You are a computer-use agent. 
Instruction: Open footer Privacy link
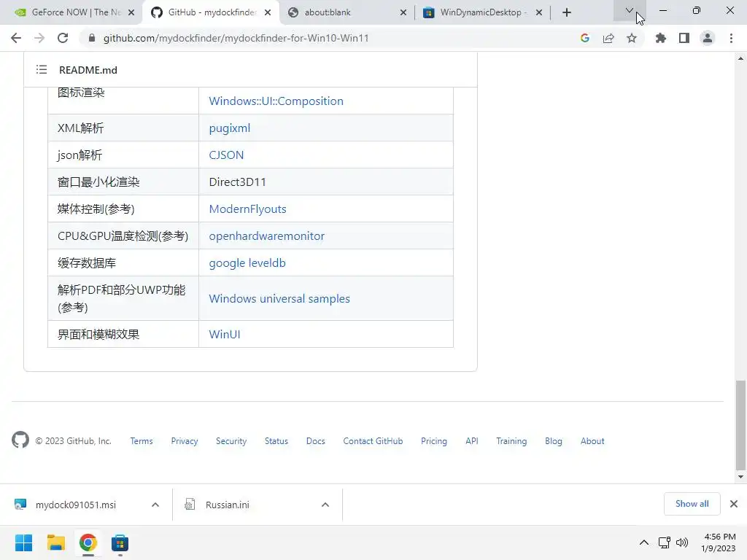click(x=185, y=441)
